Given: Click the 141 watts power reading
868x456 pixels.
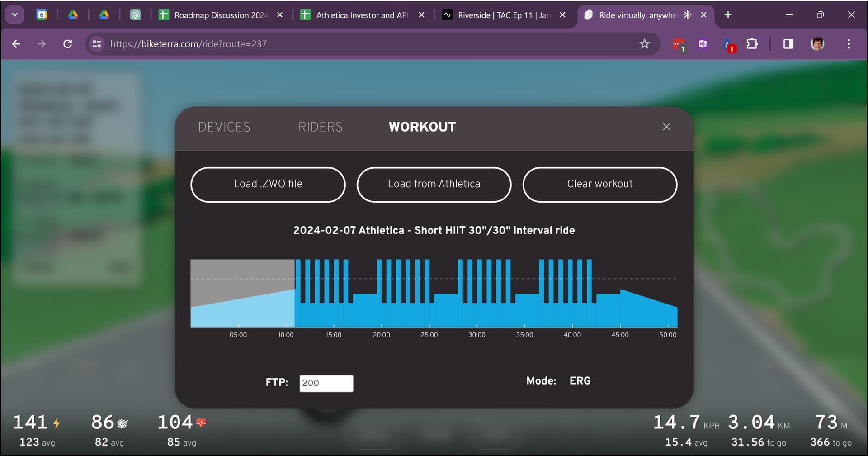Looking at the screenshot, I should tap(30, 422).
